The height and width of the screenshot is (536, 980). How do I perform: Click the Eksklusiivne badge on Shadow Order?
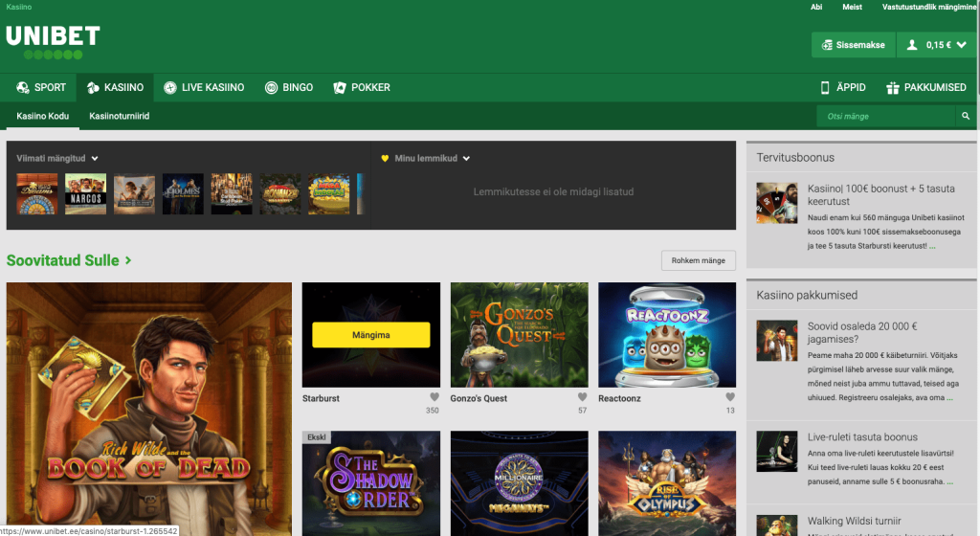316,437
